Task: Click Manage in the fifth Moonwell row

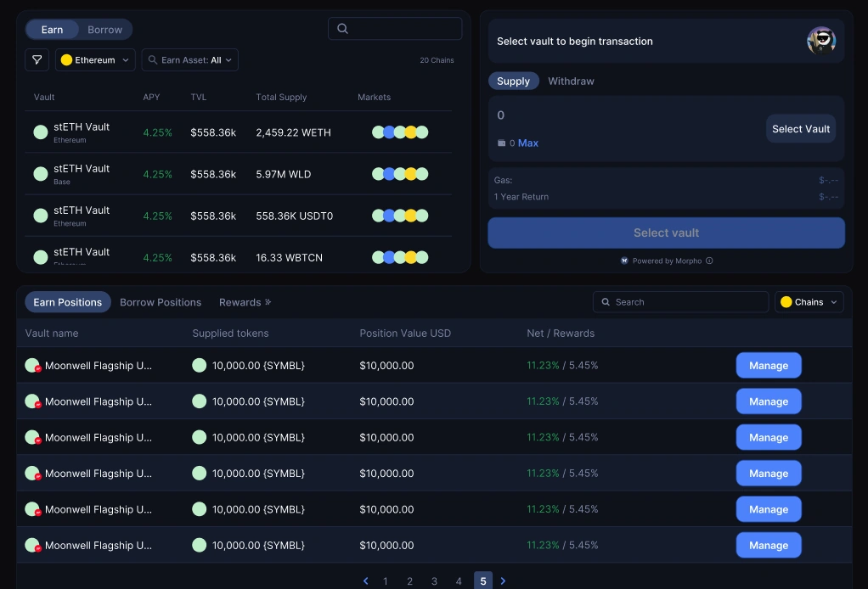Action: pyautogui.click(x=769, y=509)
